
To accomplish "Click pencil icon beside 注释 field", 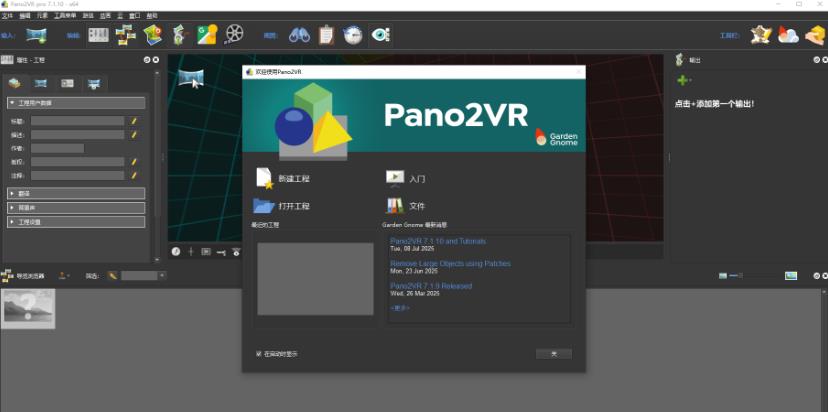I will click(x=134, y=175).
